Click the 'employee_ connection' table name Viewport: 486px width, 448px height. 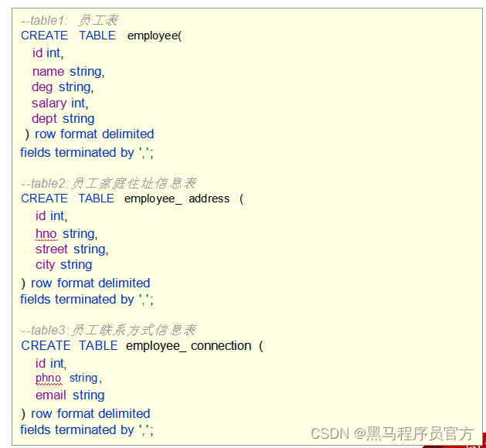(x=189, y=346)
